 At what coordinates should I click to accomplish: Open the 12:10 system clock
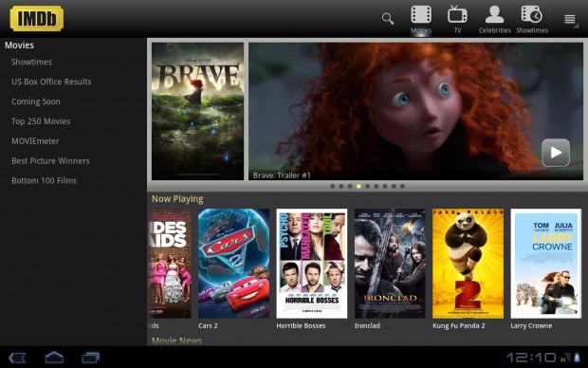pos(531,358)
